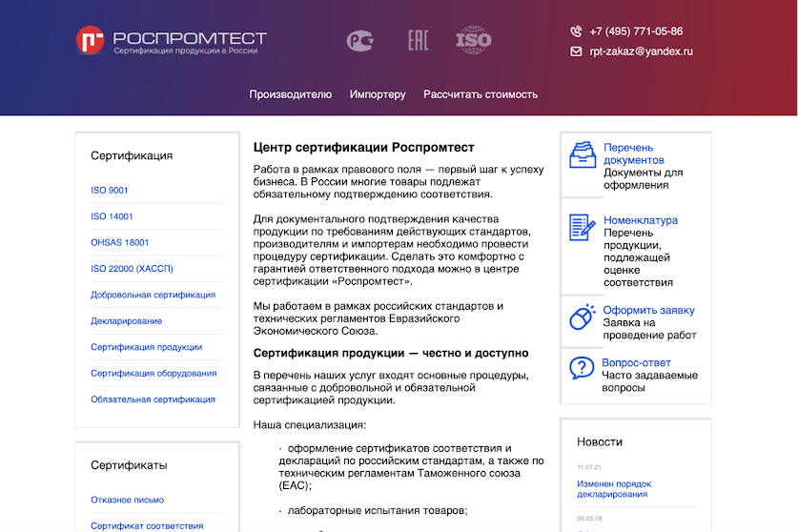Viewport: 798px width, 532px height.
Task: Click the document tray icon beside Перечень документов
Action: [x=583, y=154]
